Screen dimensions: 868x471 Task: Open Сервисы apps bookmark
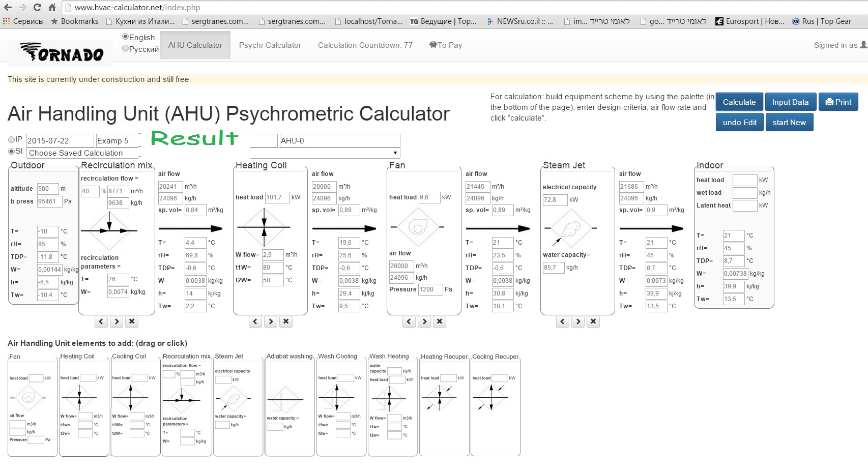(x=23, y=21)
